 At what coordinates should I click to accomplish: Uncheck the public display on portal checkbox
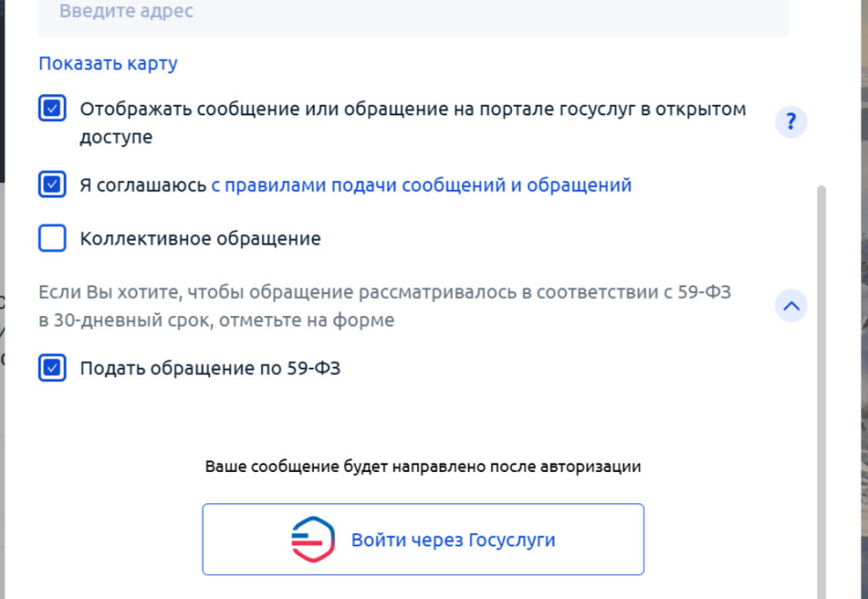pos(53,109)
